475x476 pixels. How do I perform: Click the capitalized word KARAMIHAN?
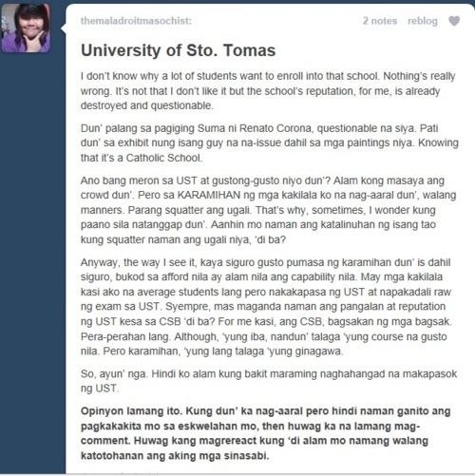[209, 195]
